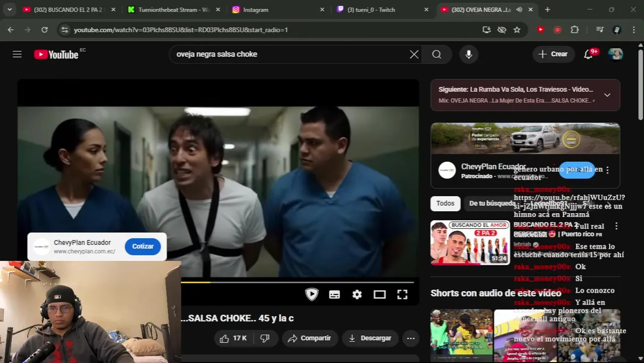
Task: Open the account avatar menu
Action: click(615, 54)
